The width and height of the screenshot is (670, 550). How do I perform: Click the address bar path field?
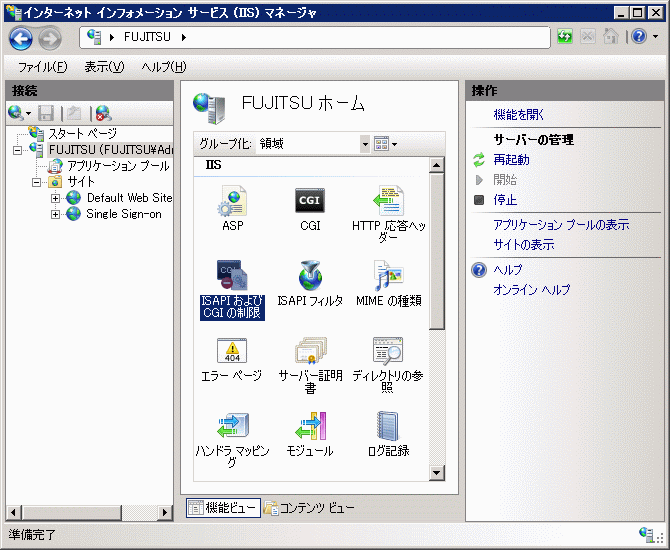[314, 38]
